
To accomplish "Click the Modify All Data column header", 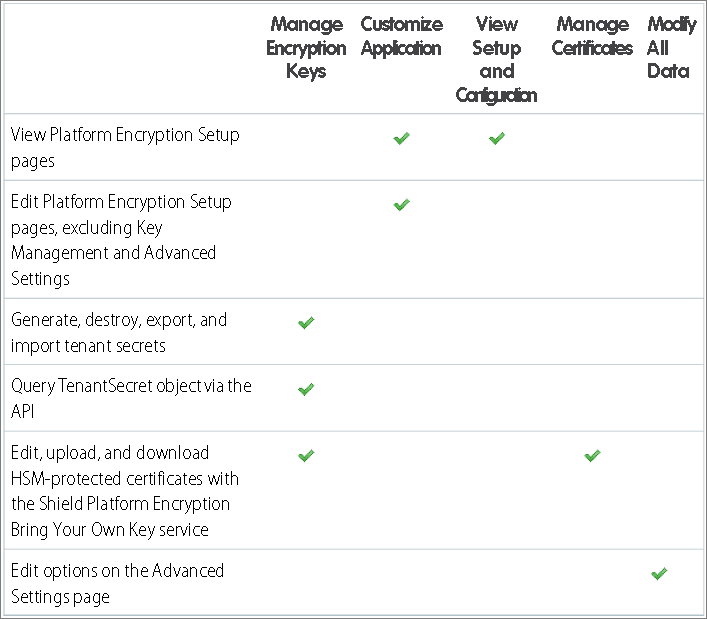I will tap(668, 48).
